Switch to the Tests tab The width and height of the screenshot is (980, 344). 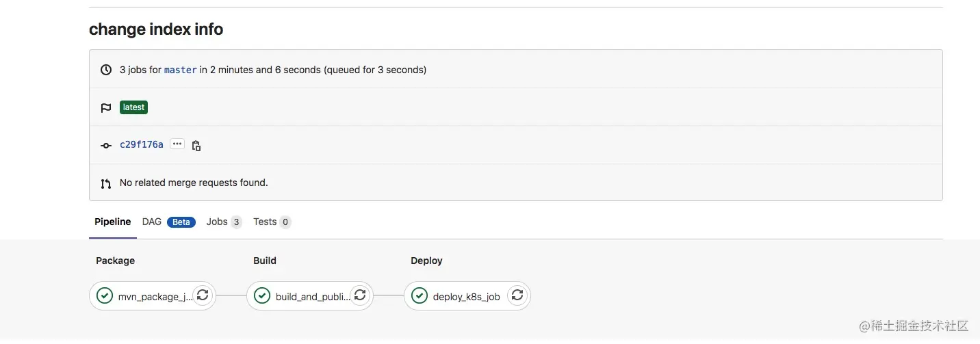tap(265, 222)
